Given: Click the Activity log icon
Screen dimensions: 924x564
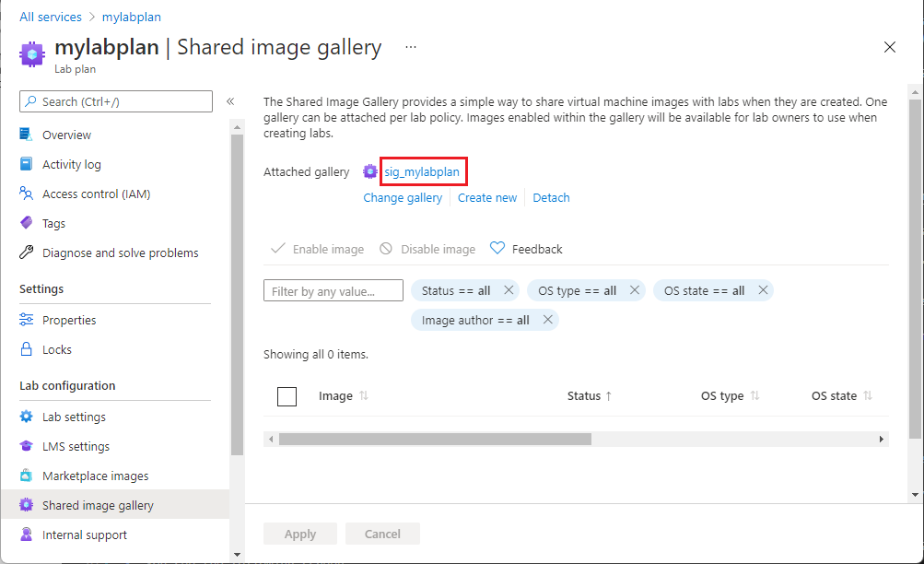Looking at the screenshot, I should (x=26, y=164).
